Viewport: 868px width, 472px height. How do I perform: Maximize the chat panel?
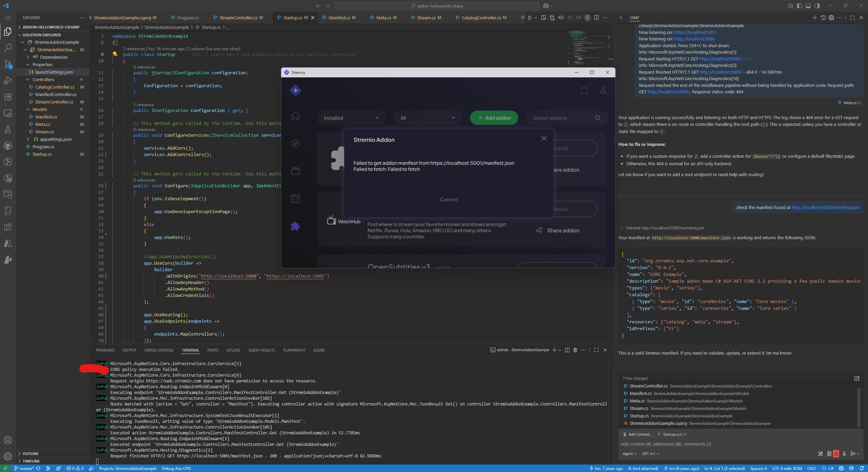pyautogui.click(x=852, y=18)
